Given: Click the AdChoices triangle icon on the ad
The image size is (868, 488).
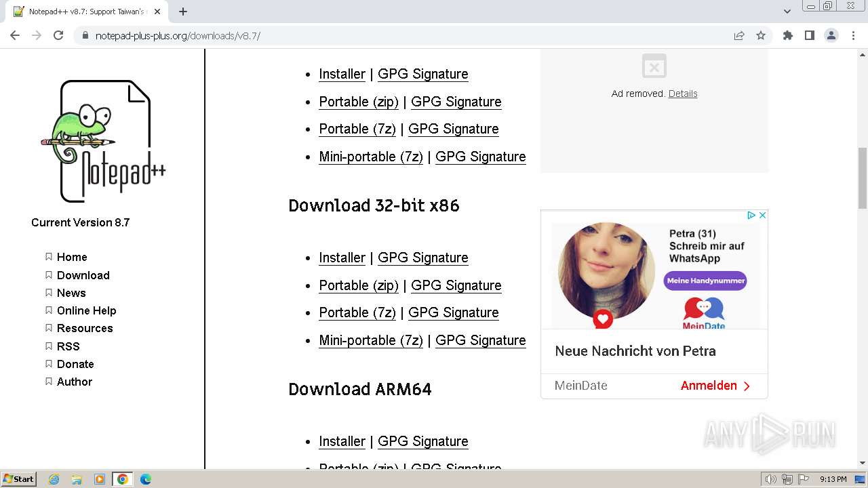Looking at the screenshot, I should pyautogui.click(x=751, y=215).
